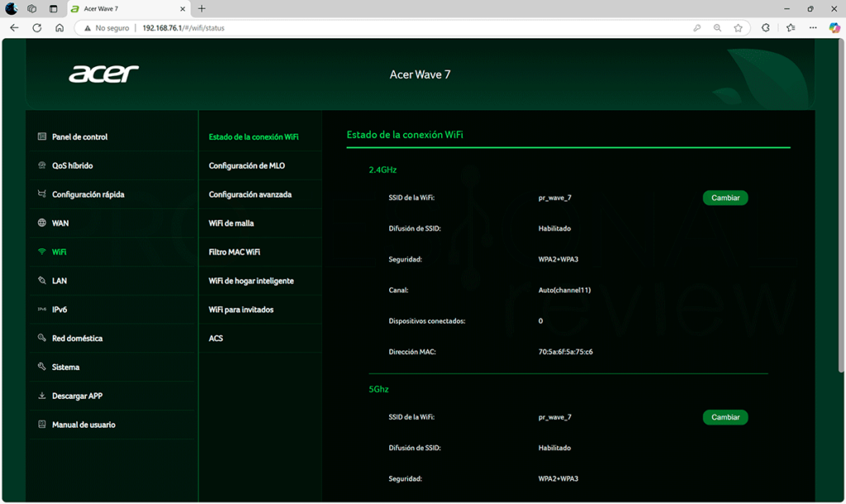Click the LAN sidebar icon
Viewport: 846px width, 504px height.
point(41,280)
